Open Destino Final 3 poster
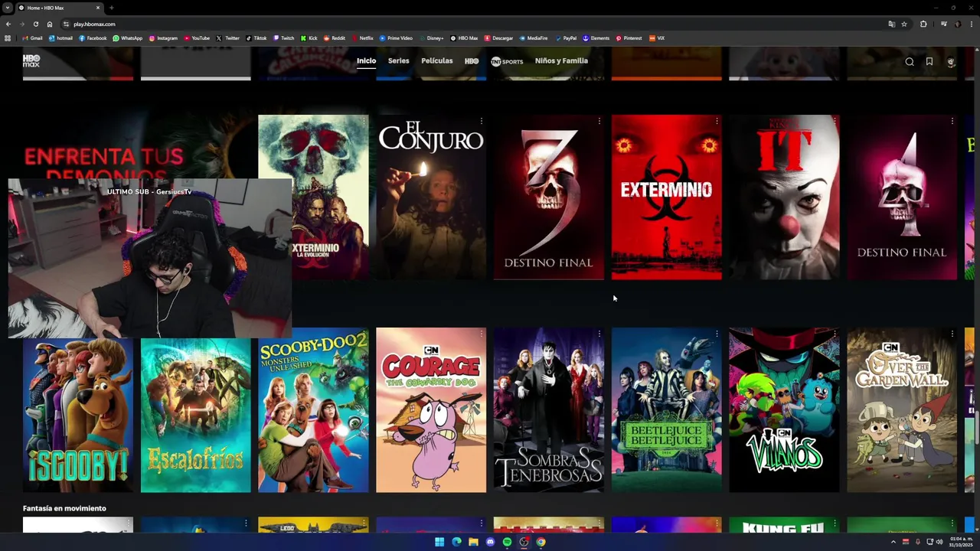This screenshot has width=980, height=551. coord(549,197)
